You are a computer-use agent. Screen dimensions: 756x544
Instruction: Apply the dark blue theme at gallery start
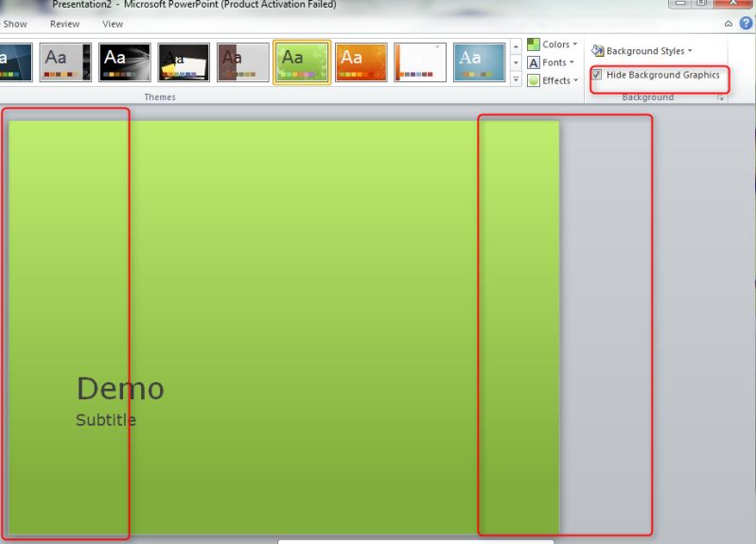click(x=16, y=62)
